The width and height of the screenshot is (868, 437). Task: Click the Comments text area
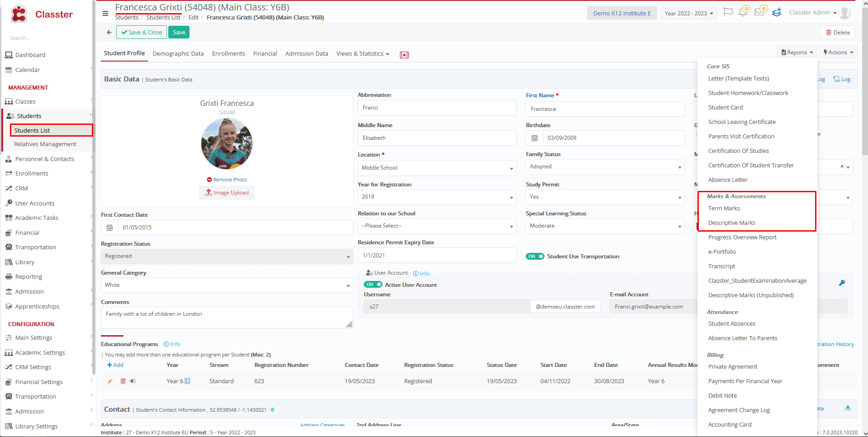227,318
